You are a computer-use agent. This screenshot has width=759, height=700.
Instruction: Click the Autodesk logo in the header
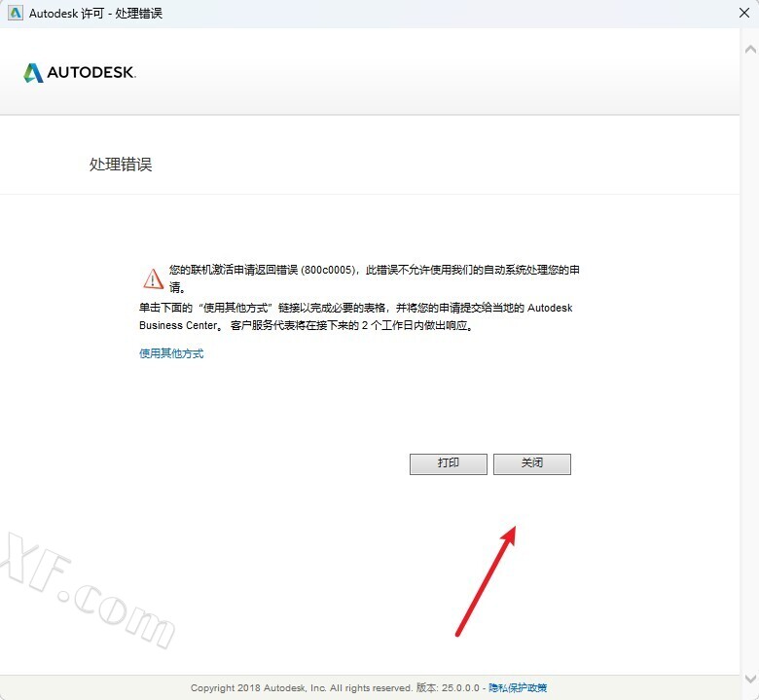(33, 73)
